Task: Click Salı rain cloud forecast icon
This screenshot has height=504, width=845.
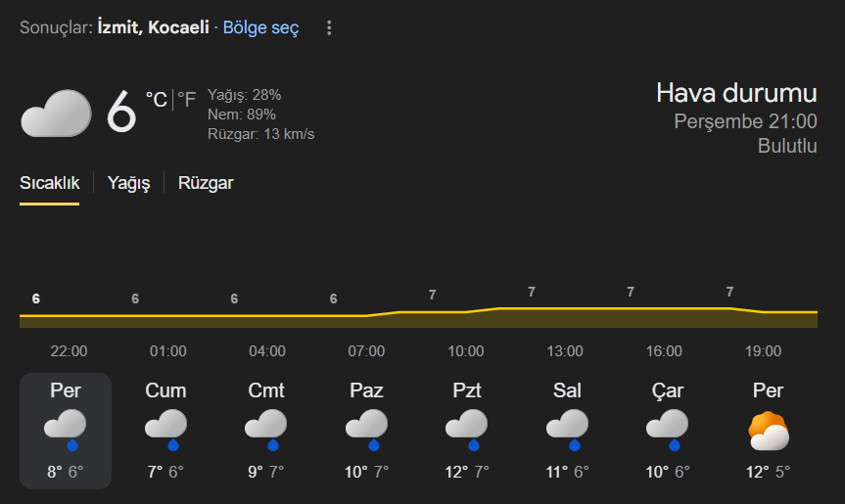Action: click(567, 429)
